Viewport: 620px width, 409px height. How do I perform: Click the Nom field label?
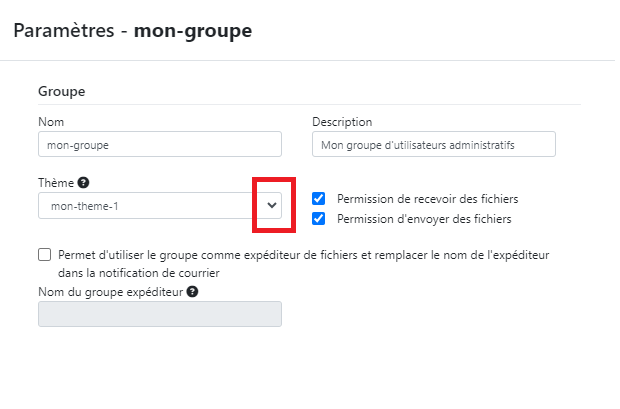(51, 122)
